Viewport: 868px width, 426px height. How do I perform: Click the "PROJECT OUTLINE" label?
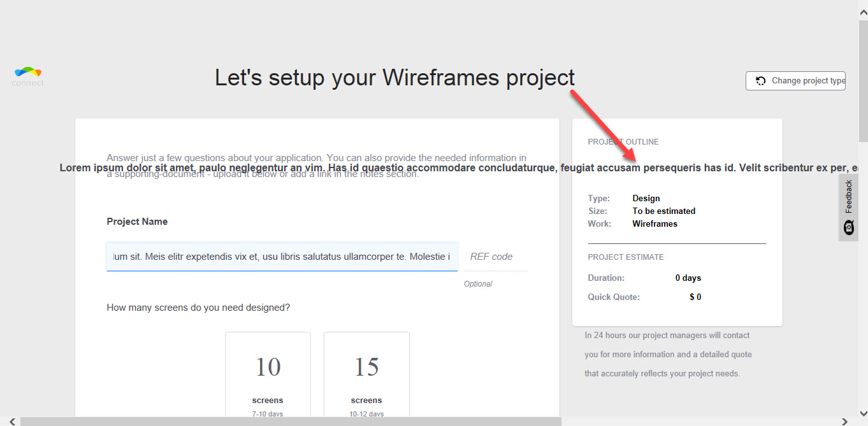(623, 142)
